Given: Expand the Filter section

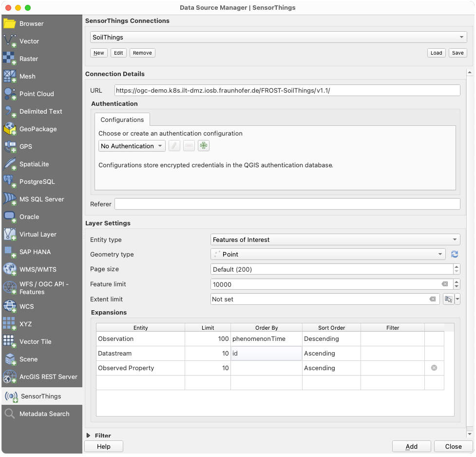Looking at the screenshot, I should (x=88, y=436).
